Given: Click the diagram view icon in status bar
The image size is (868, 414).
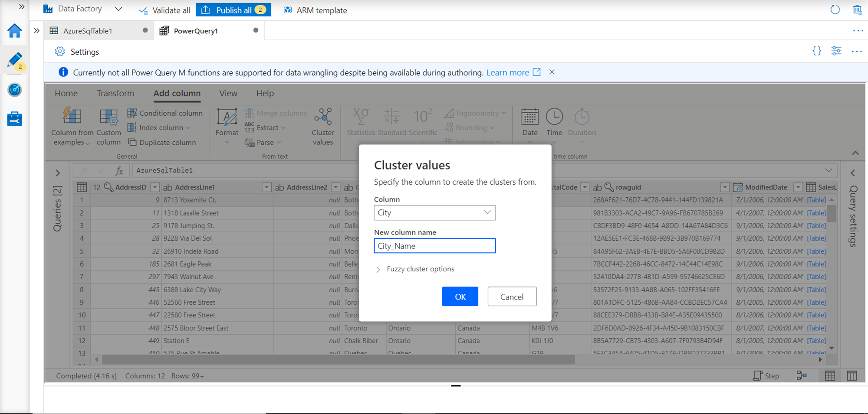Looking at the screenshot, I should coord(802,376).
